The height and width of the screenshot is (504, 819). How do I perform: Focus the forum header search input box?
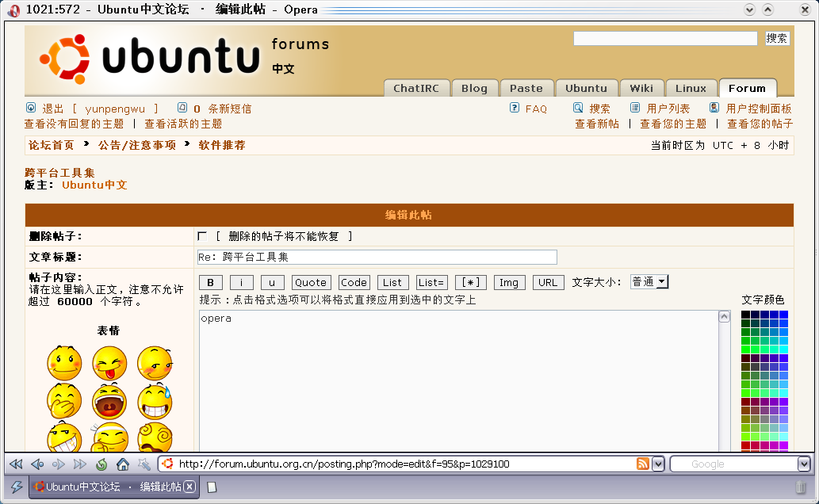click(665, 38)
